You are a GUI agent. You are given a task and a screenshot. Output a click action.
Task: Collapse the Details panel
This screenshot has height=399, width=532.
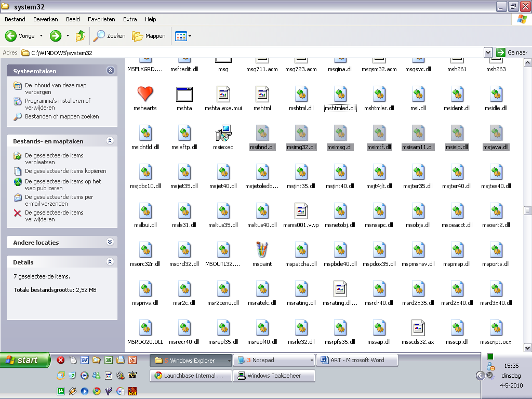(110, 262)
